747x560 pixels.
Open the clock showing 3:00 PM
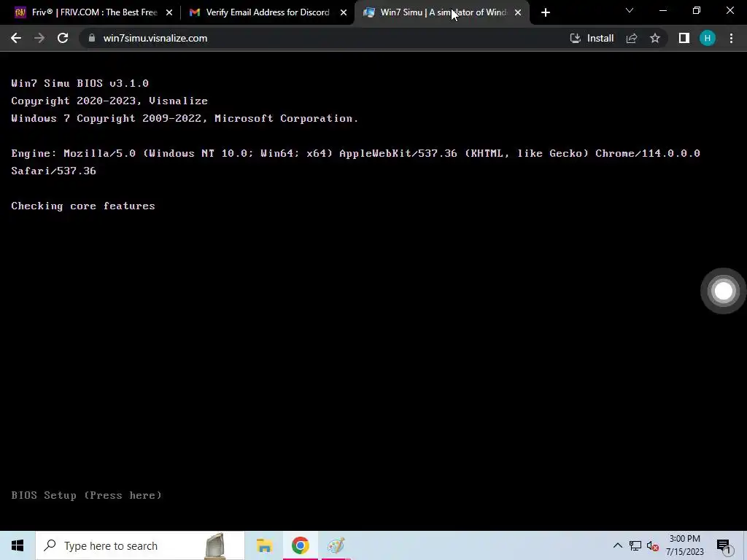[684, 545]
